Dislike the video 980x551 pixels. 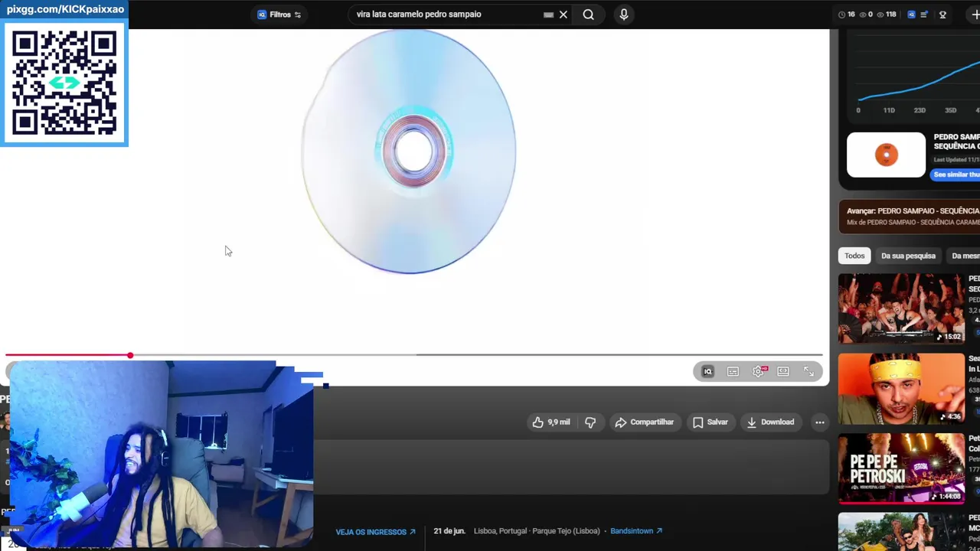click(x=590, y=422)
